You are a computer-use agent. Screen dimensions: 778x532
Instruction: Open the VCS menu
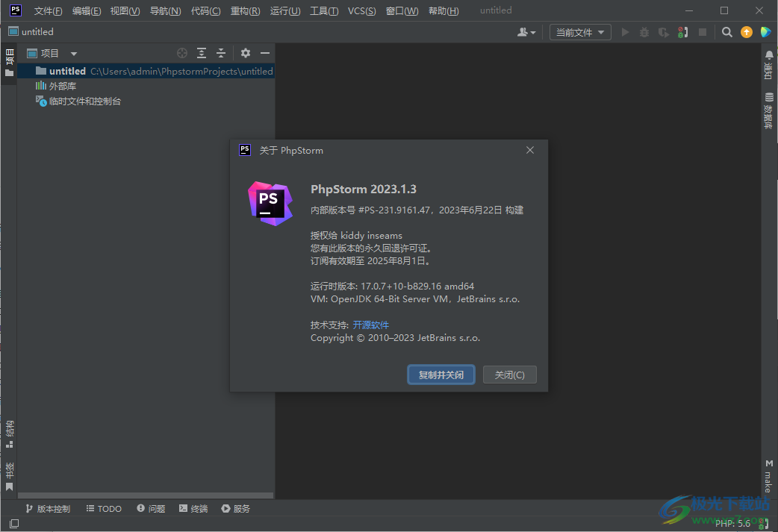(x=361, y=10)
